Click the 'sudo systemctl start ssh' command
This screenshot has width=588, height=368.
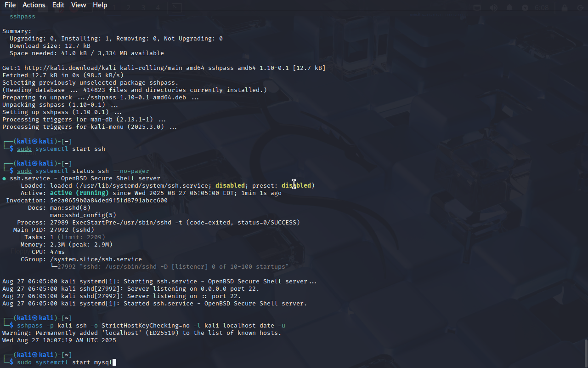coord(61,149)
